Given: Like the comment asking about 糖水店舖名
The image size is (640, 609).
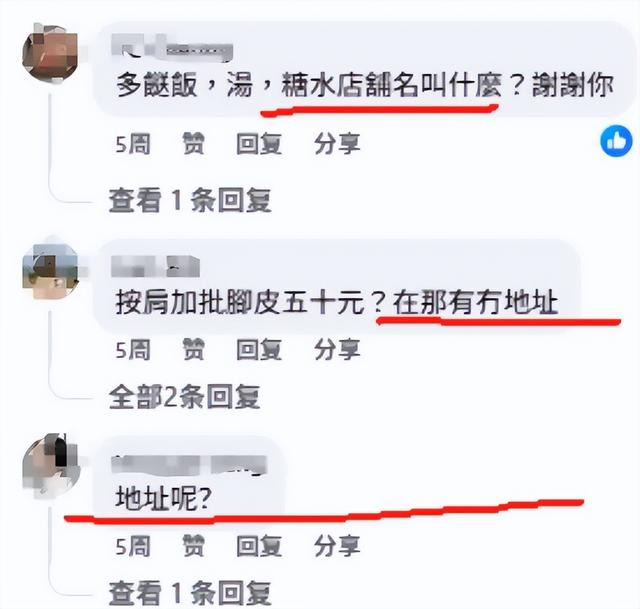Looking at the screenshot, I should 193,144.
